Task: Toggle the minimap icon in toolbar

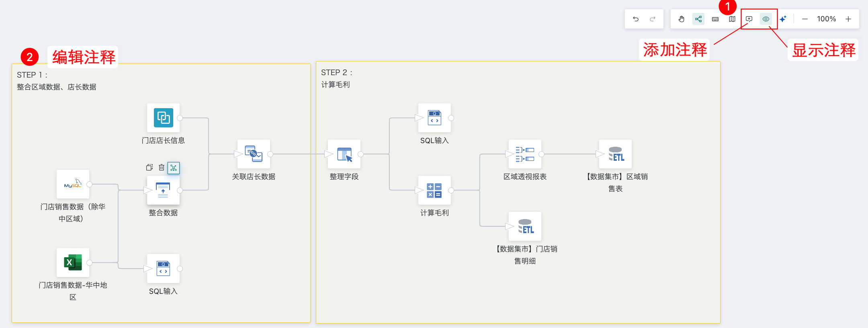Action: tap(732, 19)
